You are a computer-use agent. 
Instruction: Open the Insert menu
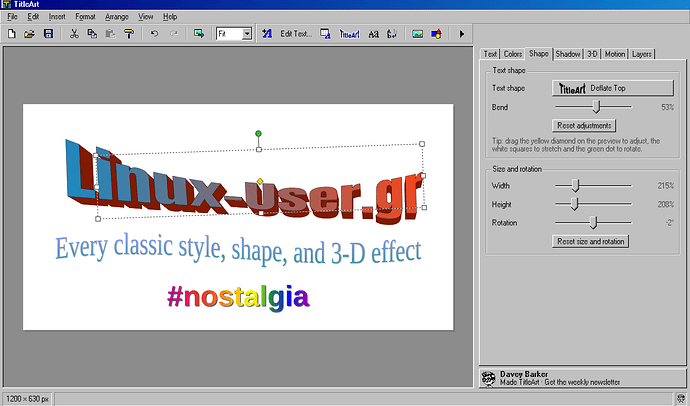57,17
